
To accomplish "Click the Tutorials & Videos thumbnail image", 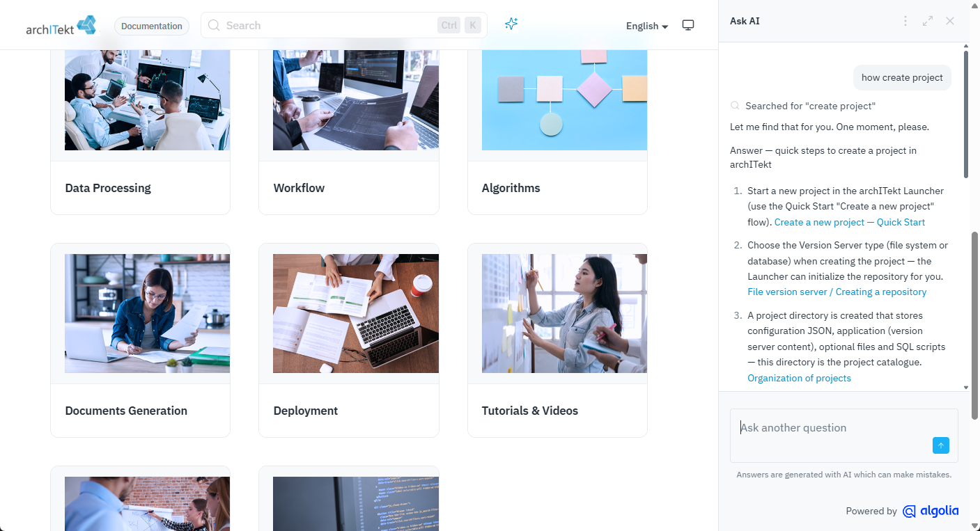I will pos(564,313).
